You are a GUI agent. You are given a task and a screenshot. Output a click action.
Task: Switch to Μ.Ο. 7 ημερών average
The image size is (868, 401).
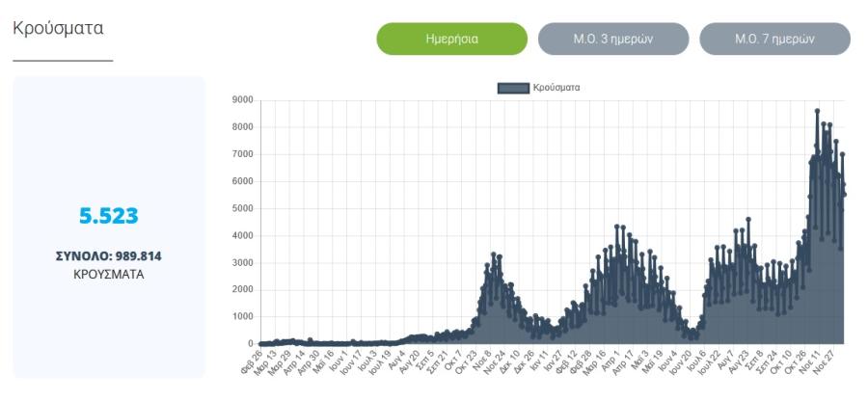tap(775, 39)
